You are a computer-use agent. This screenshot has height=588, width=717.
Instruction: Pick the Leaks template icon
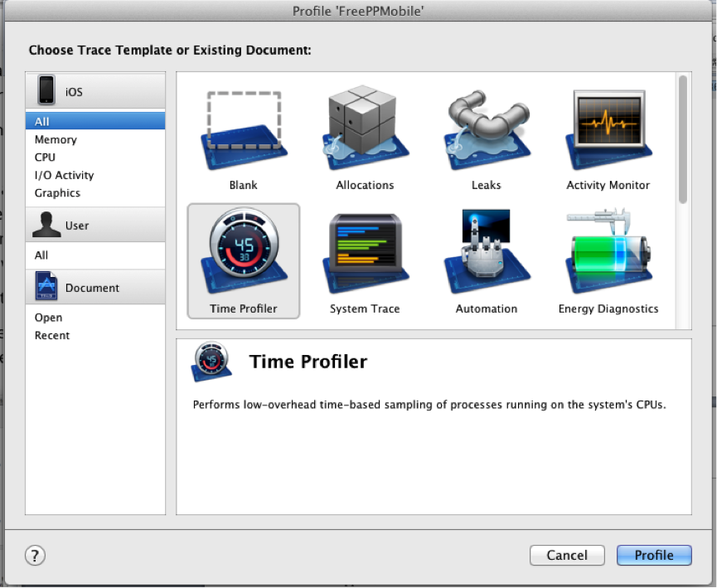487,130
